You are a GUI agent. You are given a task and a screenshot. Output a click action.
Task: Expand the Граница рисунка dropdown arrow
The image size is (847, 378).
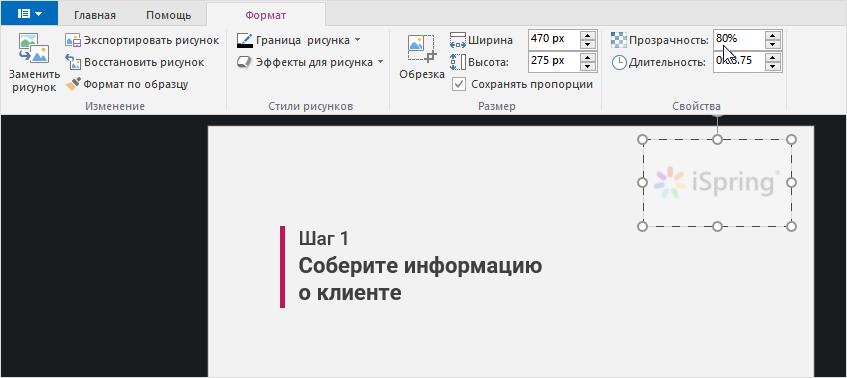[358, 40]
